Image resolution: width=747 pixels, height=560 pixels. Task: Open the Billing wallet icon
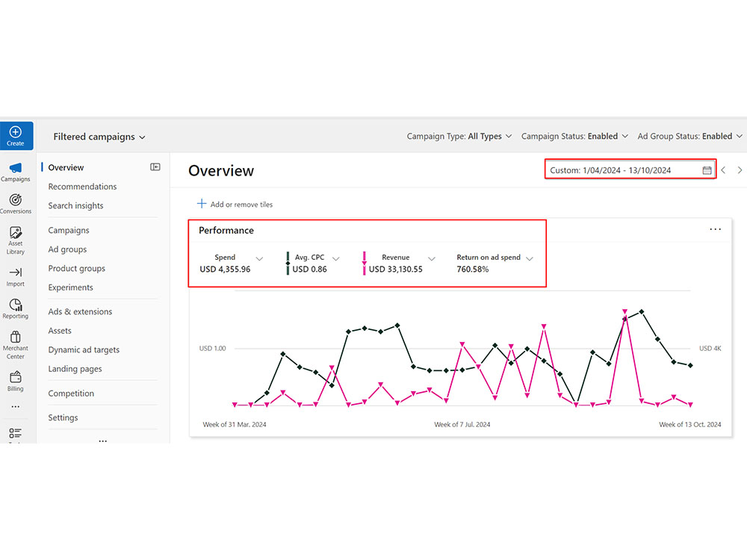(x=15, y=377)
